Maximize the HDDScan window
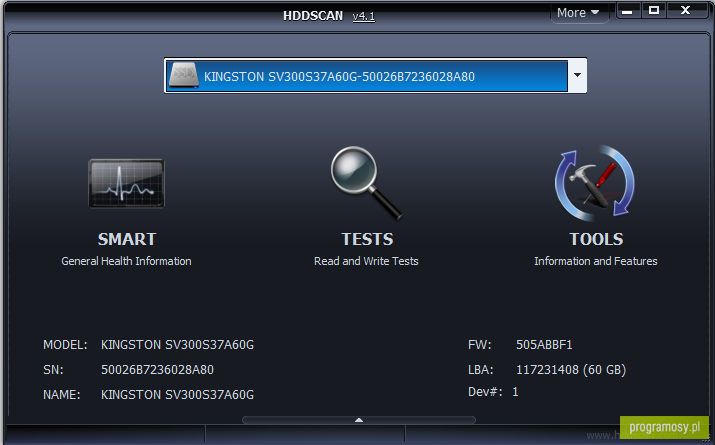The image size is (715, 445). pos(654,10)
